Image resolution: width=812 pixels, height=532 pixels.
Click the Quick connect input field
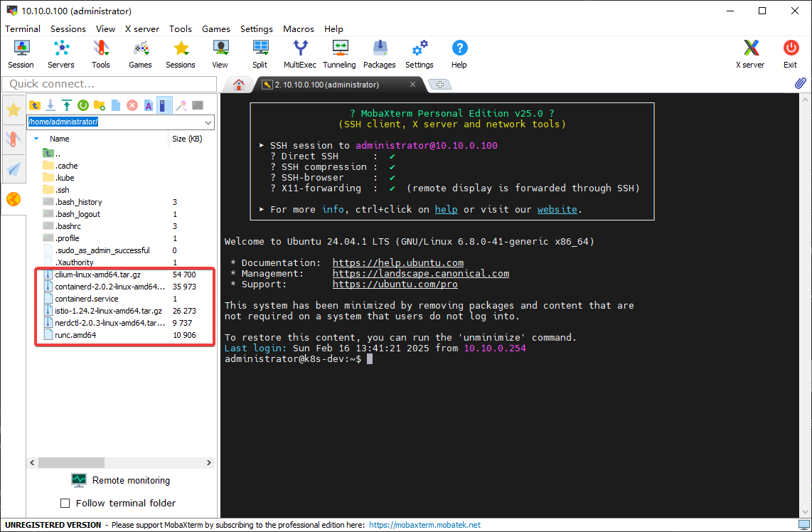[x=109, y=84]
